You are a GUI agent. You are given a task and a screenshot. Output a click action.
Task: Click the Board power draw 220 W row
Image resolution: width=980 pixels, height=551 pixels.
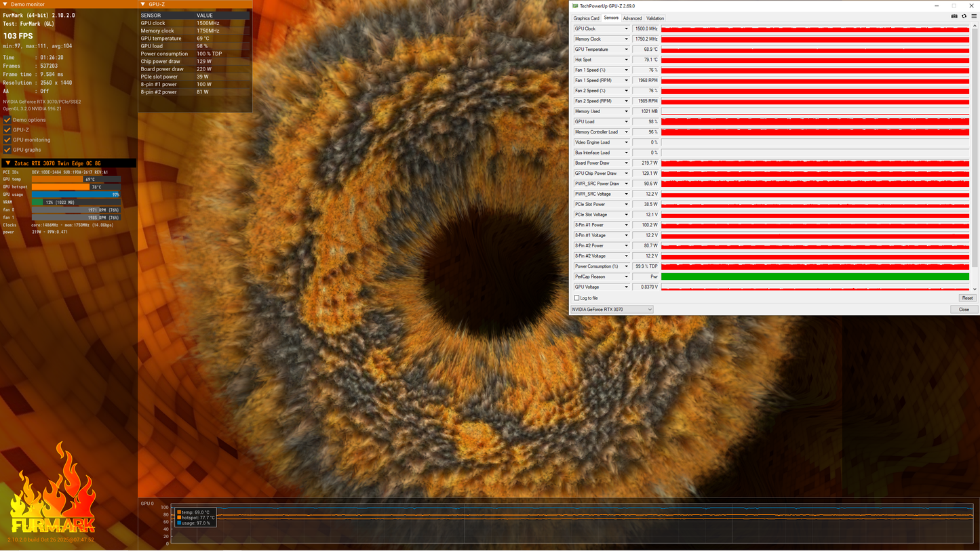[x=195, y=69]
